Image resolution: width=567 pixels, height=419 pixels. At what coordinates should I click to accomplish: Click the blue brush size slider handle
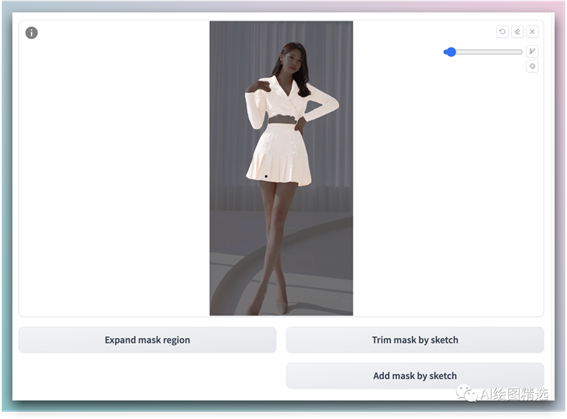pyautogui.click(x=450, y=52)
